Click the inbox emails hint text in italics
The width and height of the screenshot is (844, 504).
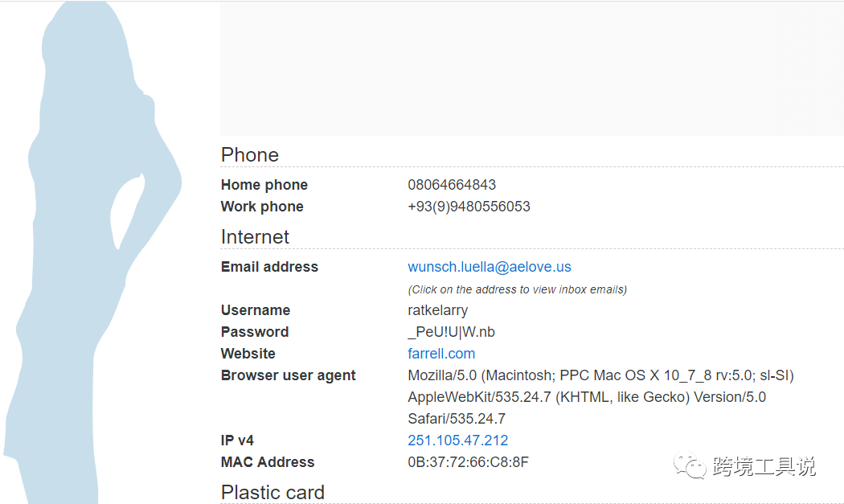point(517,289)
